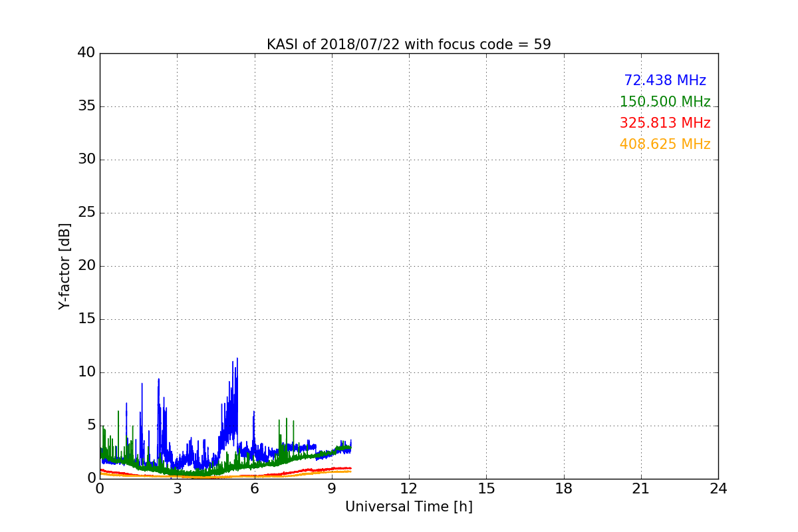Select the x-axis tick label 18
798x532 pixels.
click(564, 489)
